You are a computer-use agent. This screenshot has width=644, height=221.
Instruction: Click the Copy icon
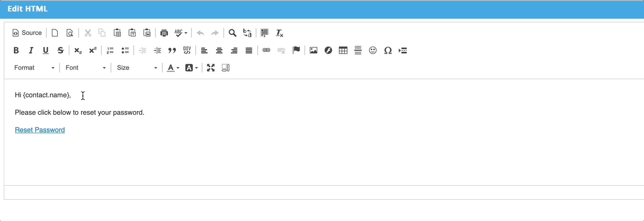(x=102, y=33)
